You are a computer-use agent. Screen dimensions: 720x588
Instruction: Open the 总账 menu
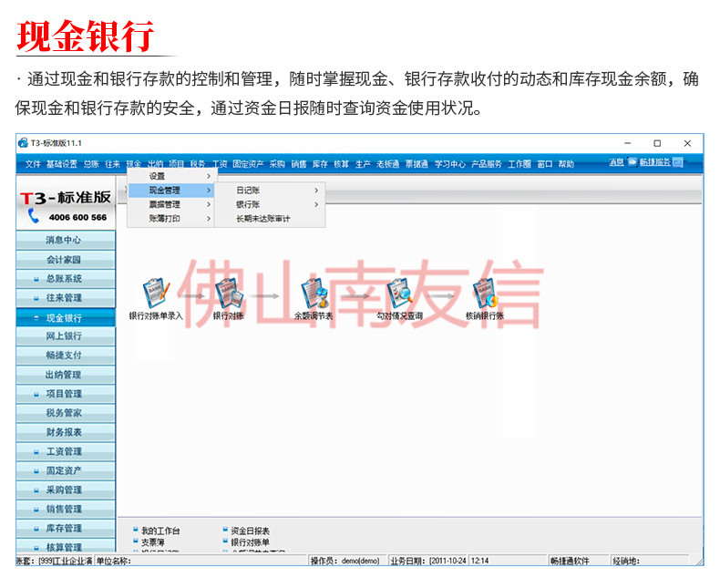point(91,164)
